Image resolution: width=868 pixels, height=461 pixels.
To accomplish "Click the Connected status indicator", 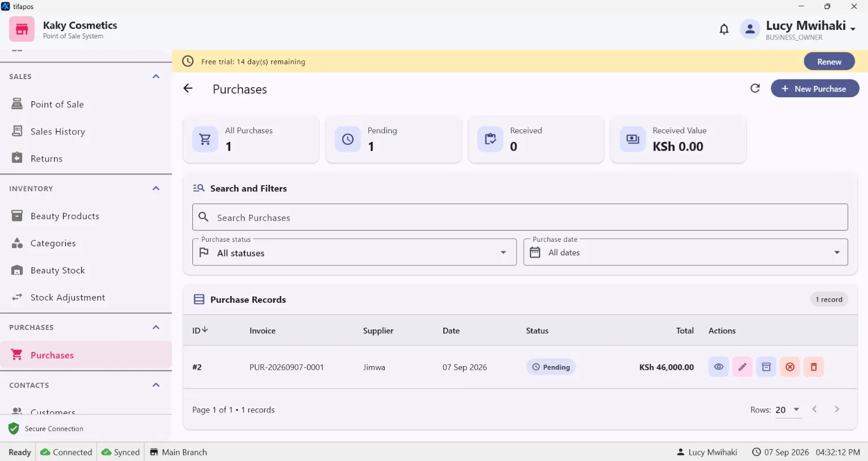I will click(66, 452).
